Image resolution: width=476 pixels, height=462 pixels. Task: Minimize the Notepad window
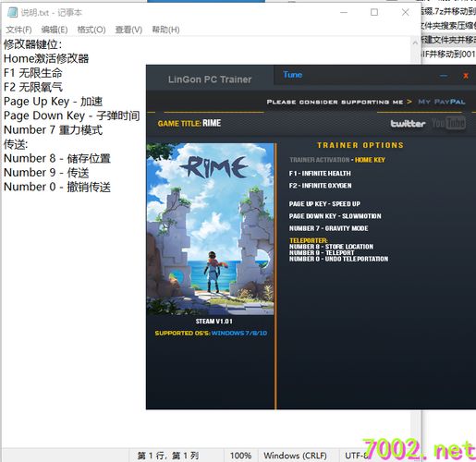[344, 12]
